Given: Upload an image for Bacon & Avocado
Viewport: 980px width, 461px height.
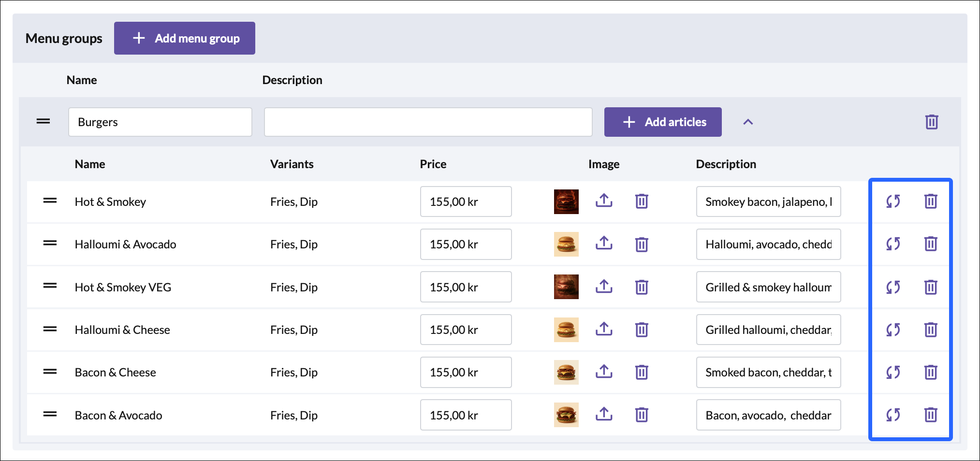Looking at the screenshot, I should pos(604,415).
